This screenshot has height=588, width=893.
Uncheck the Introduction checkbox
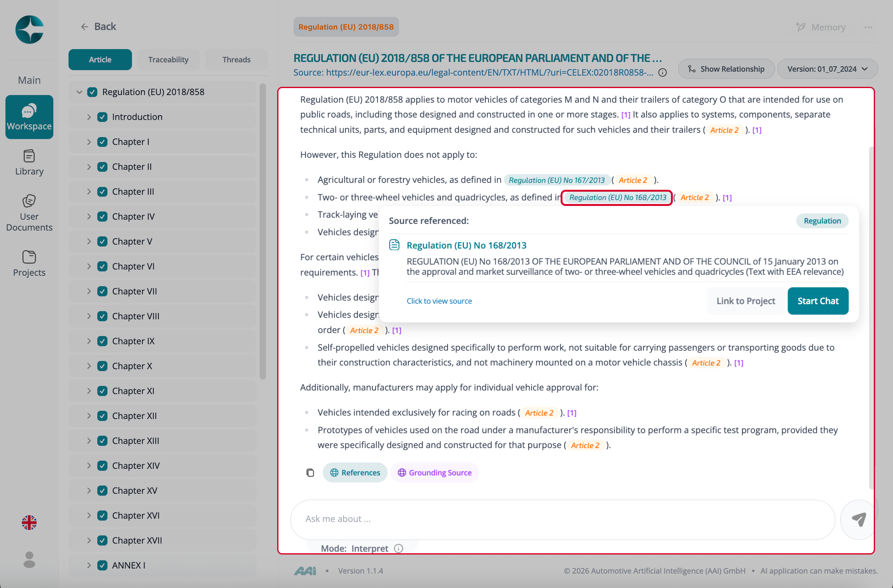click(102, 117)
